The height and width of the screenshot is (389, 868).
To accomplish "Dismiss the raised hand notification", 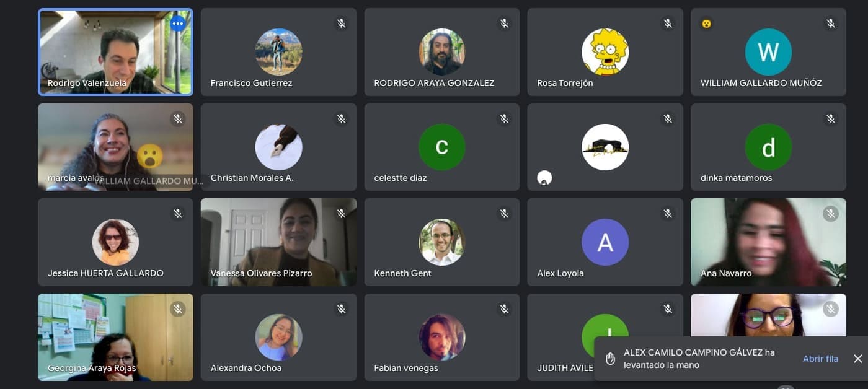I will [857, 359].
